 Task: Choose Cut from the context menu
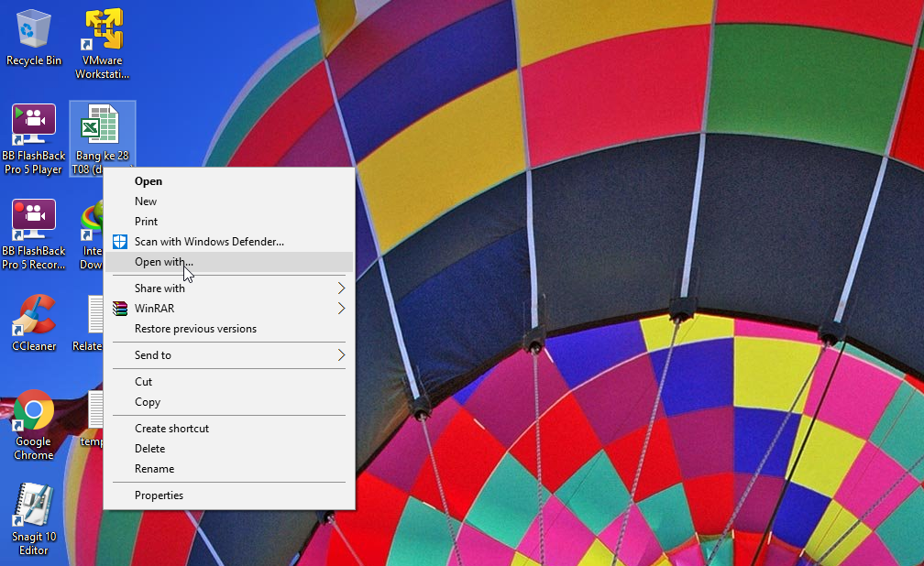click(230, 382)
